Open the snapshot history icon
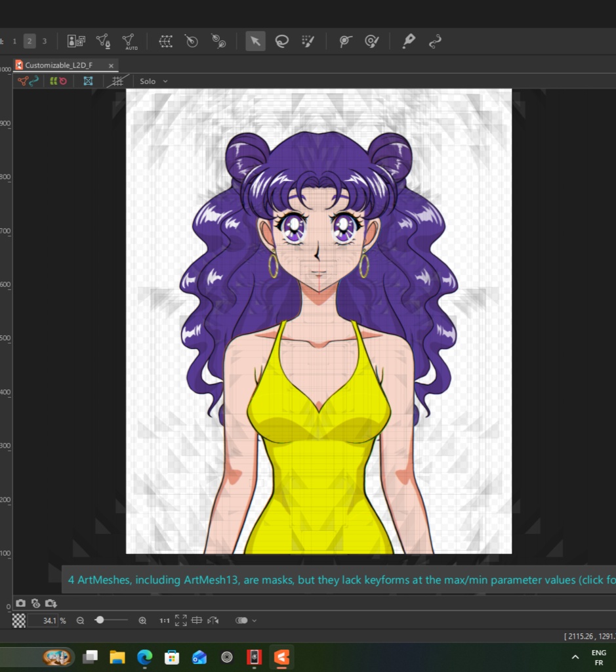 [36, 604]
